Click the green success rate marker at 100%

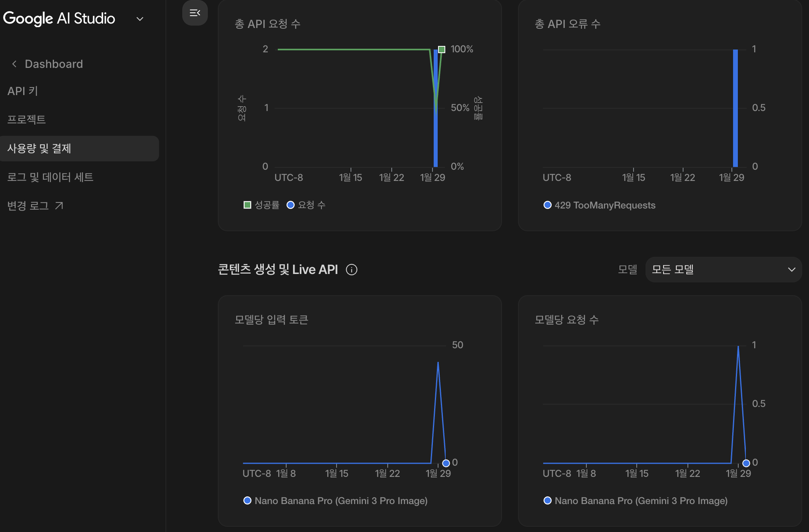pyautogui.click(x=441, y=50)
